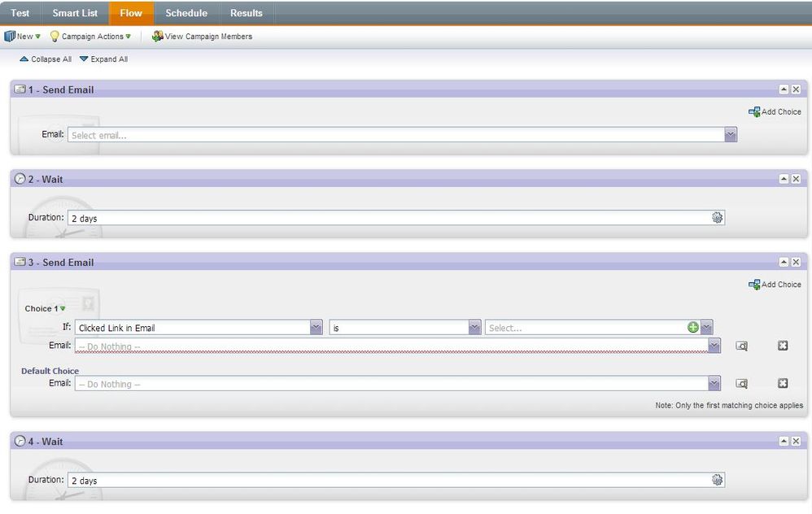Open Campaign Actions menu
The width and height of the screenshot is (812, 514).
click(x=90, y=37)
